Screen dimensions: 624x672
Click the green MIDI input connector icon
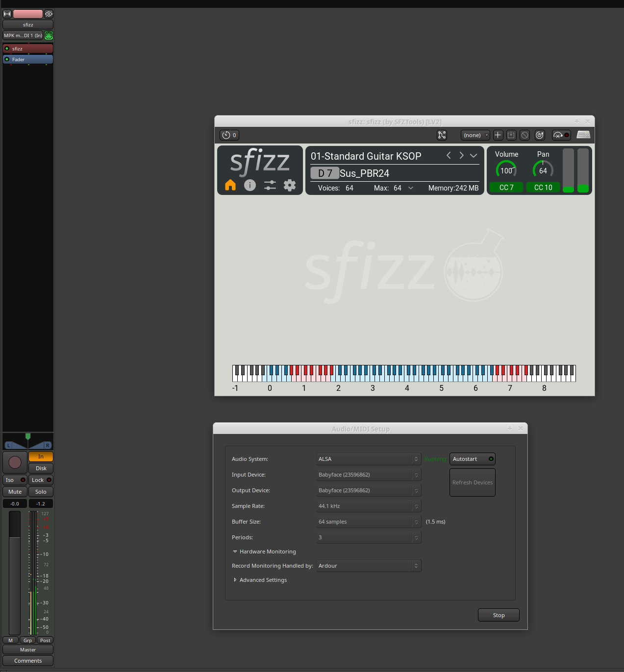(x=49, y=35)
